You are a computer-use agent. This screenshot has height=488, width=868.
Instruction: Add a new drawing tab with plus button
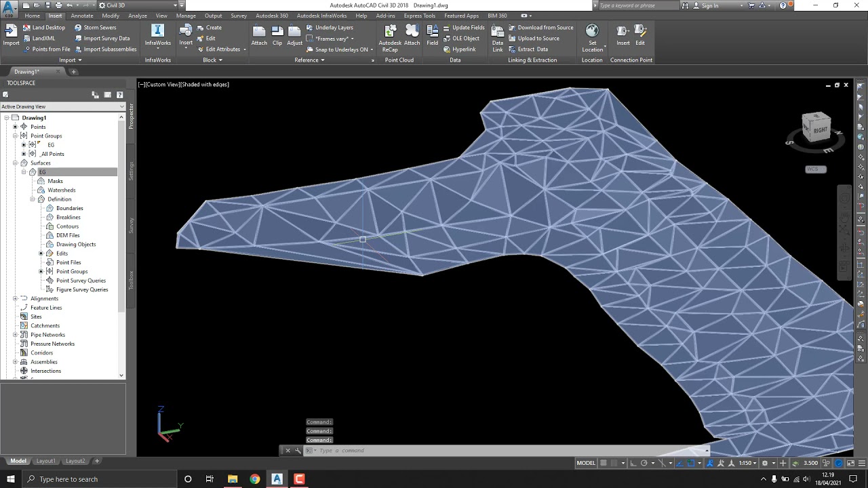[74, 71]
